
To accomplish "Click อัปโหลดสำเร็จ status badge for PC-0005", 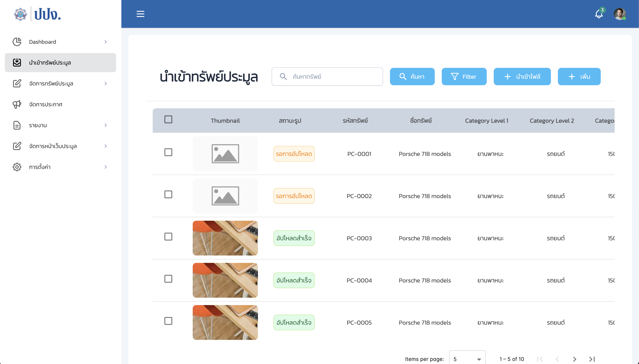I will point(294,322).
